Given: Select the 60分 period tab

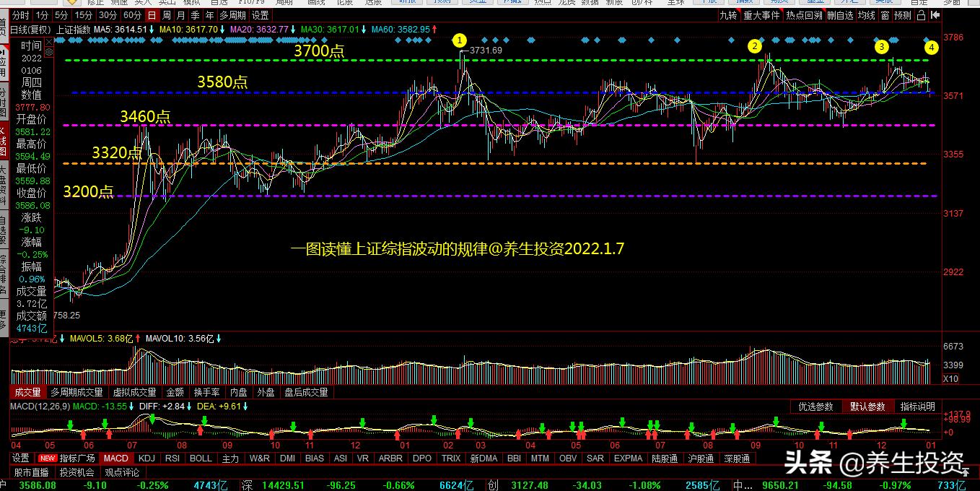Looking at the screenshot, I should [132, 15].
